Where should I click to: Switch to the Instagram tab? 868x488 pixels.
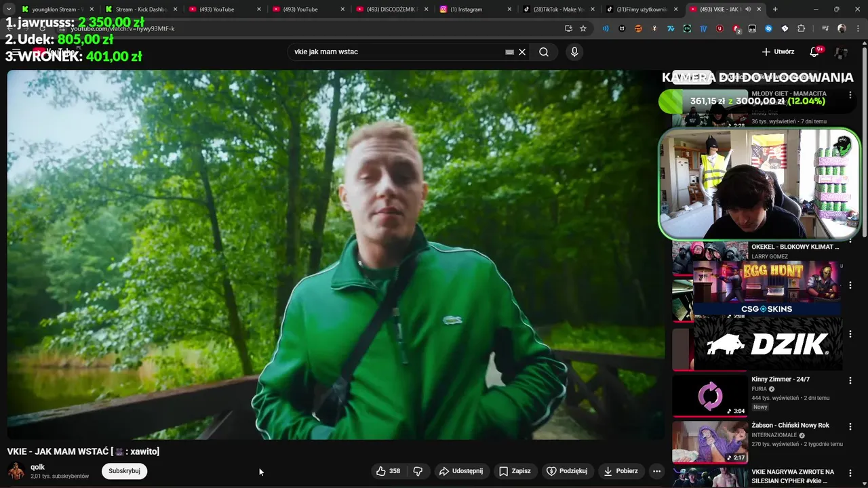[x=475, y=9]
